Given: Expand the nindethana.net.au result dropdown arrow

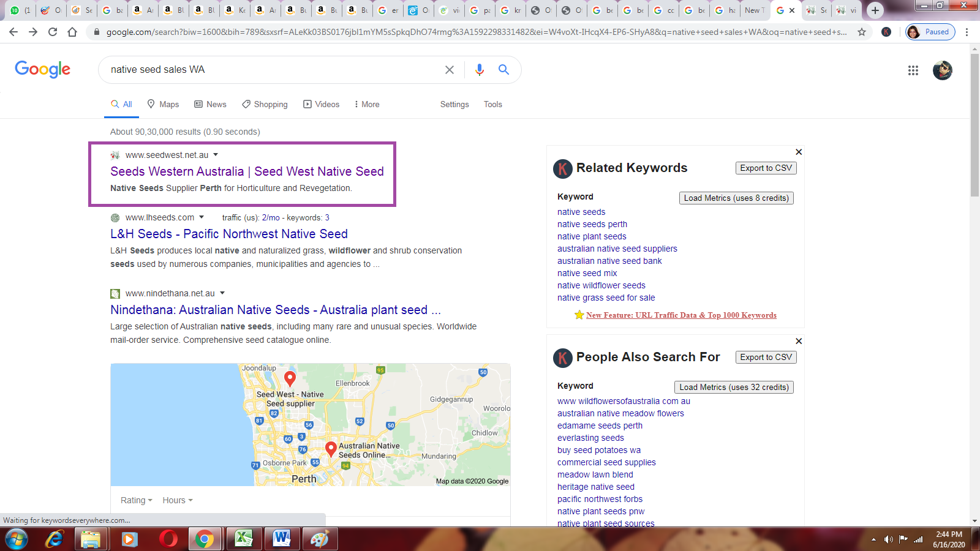Looking at the screenshot, I should pos(222,293).
